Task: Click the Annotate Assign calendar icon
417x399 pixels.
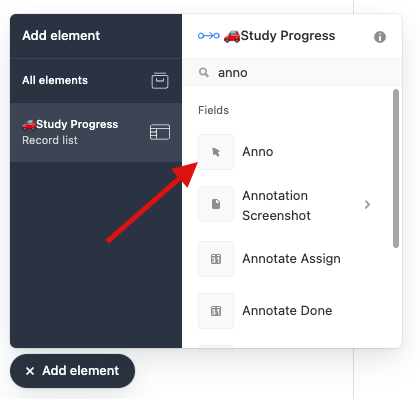Action: (x=216, y=259)
